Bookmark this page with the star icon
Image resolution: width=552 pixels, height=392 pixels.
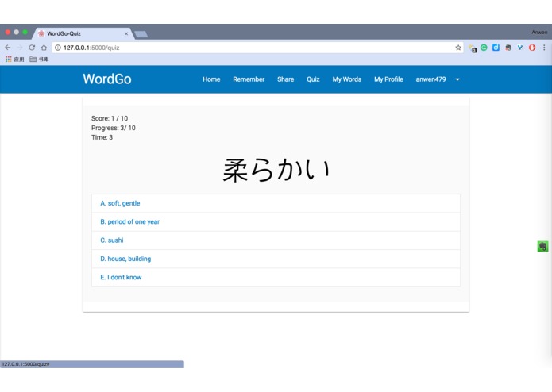(458, 48)
